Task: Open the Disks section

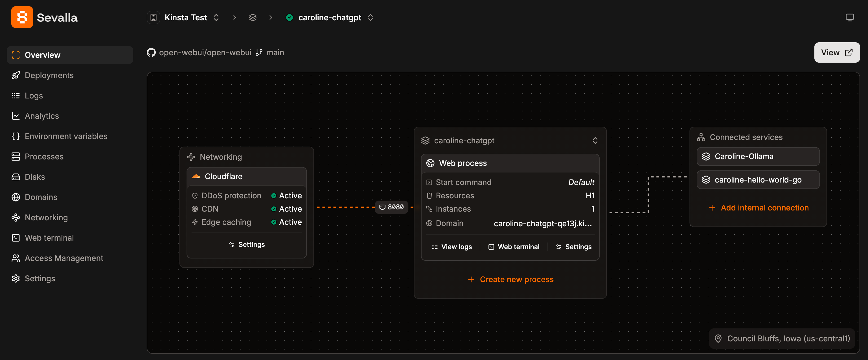Action: (x=35, y=176)
